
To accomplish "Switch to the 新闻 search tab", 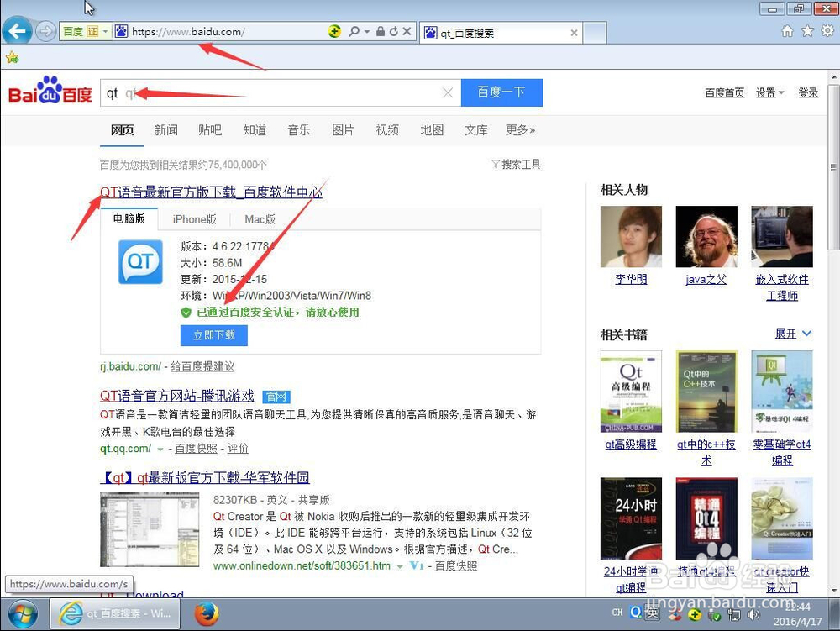I will [x=166, y=129].
